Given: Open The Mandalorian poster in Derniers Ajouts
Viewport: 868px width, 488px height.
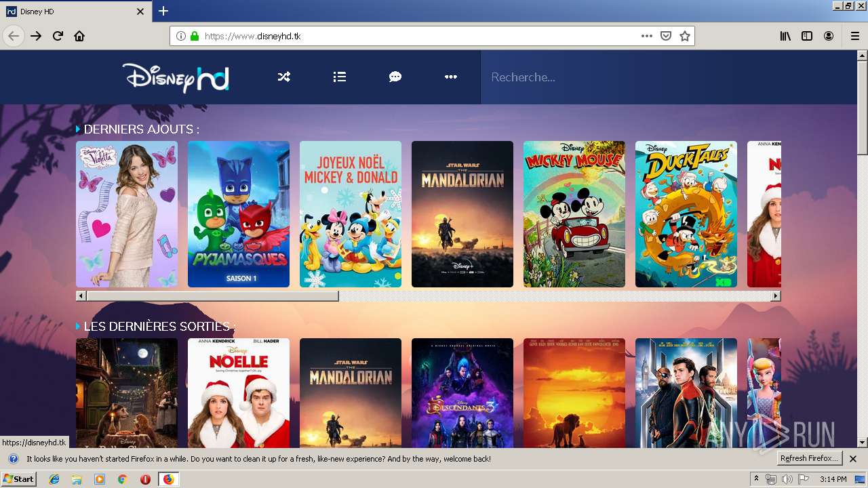Looking at the screenshot, I should point(462,214).
